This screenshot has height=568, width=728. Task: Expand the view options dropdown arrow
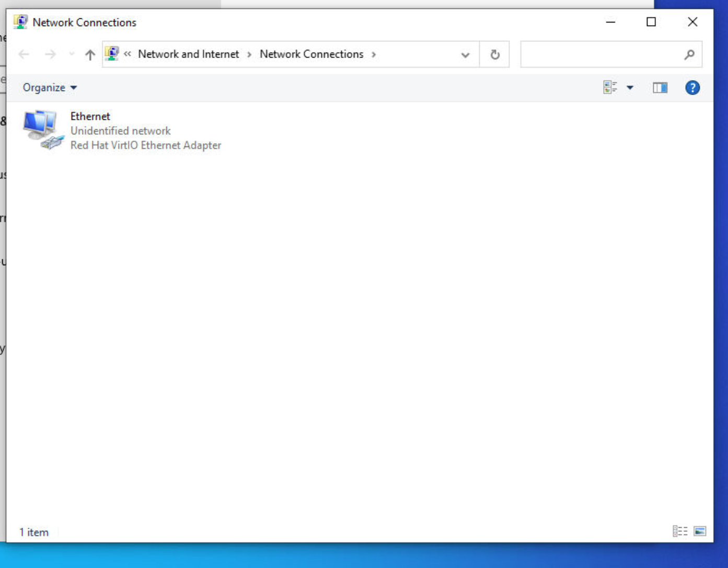click(630, 87)
